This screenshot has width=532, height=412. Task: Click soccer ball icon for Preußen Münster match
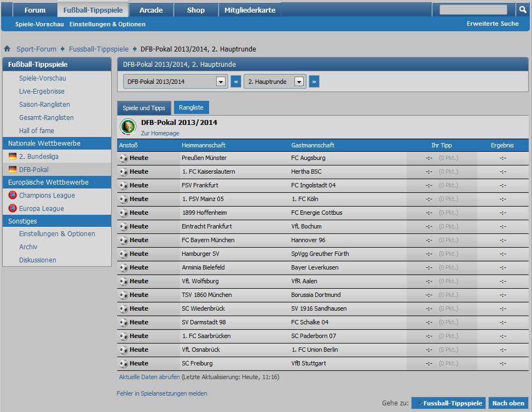(x=124, y=158)
